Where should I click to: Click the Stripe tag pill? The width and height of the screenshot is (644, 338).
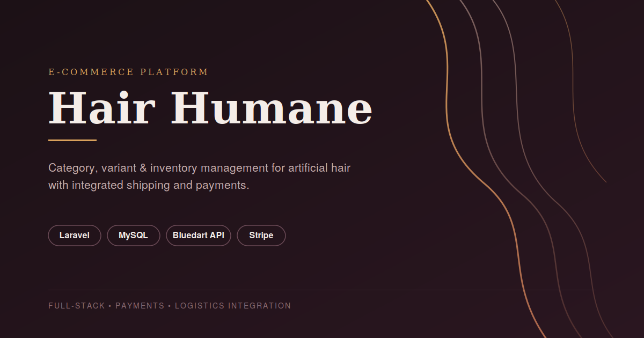(261, 236)
